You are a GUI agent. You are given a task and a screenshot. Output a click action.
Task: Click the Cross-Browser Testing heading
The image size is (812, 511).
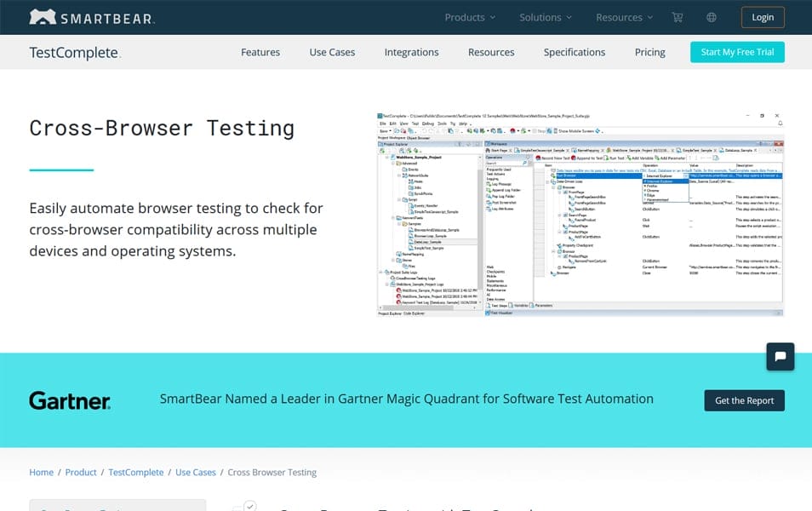[x=162, y=128]
